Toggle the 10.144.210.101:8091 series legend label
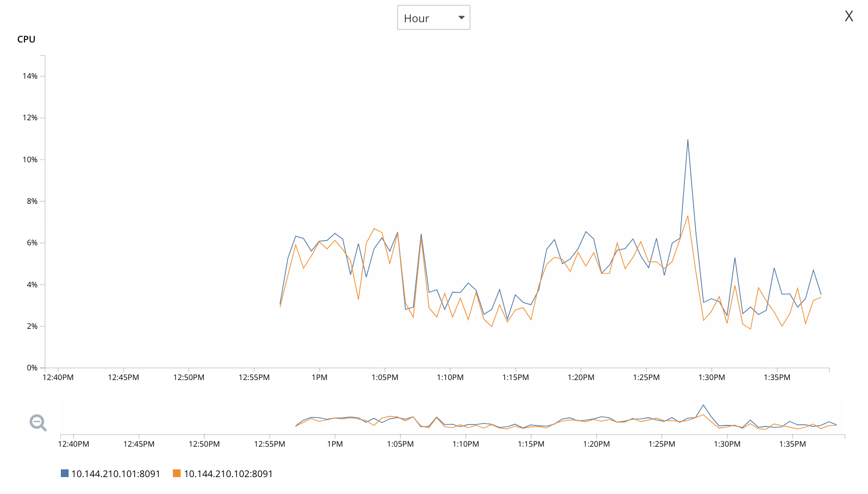The height and width of the screenshot is (494, 868). (x=115, y=474)
